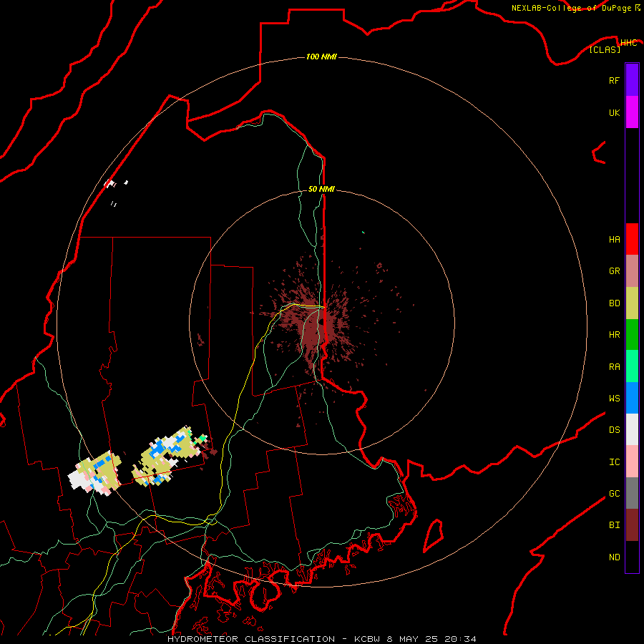Image resolution: width=644 pixels, height=644 pixels.
Task: Click the HA red legend swatch
Action: [x=632, y=239]
